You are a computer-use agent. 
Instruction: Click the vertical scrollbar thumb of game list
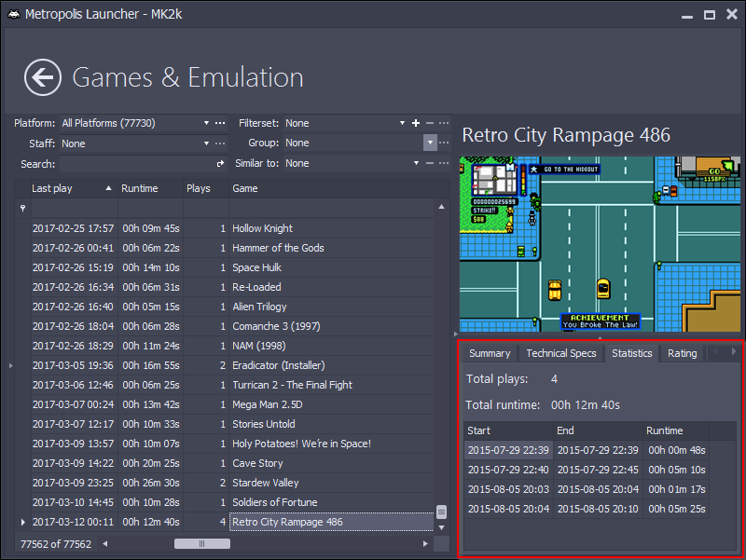tap(441, 512)
